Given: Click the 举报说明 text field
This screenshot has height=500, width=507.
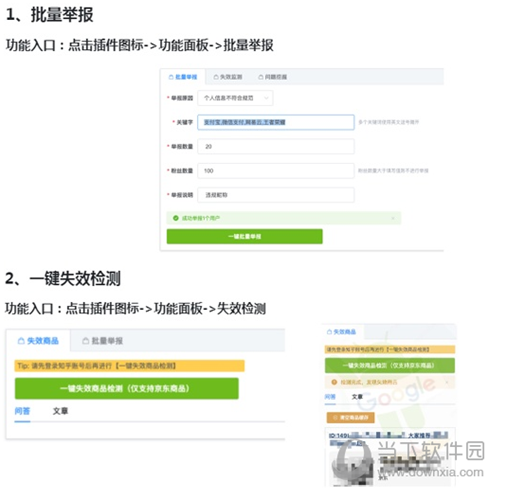Looking at the screenshot, I should point(276,195).
